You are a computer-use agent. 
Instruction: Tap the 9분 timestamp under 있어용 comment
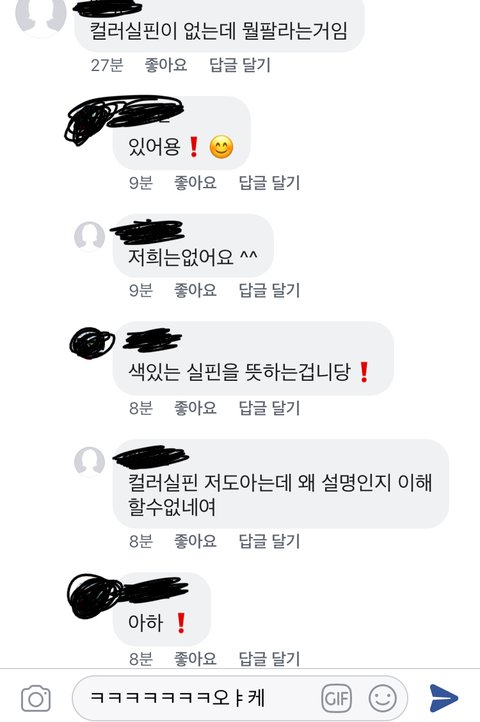140,183
